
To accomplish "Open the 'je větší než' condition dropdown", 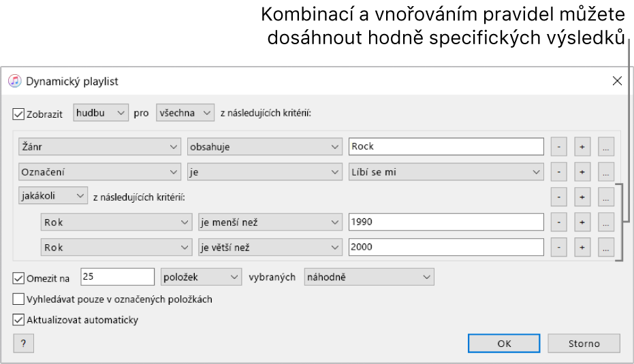I will point(270,247).
